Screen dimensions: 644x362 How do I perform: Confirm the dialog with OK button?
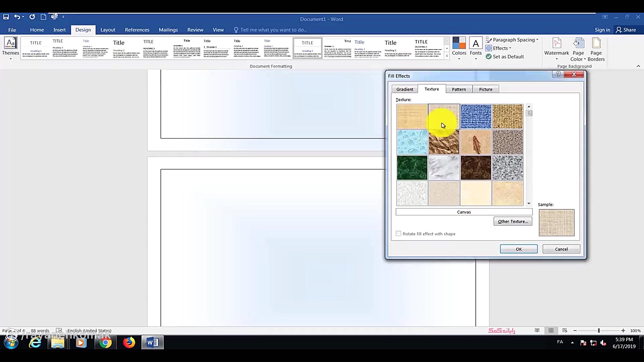point(519,249)
